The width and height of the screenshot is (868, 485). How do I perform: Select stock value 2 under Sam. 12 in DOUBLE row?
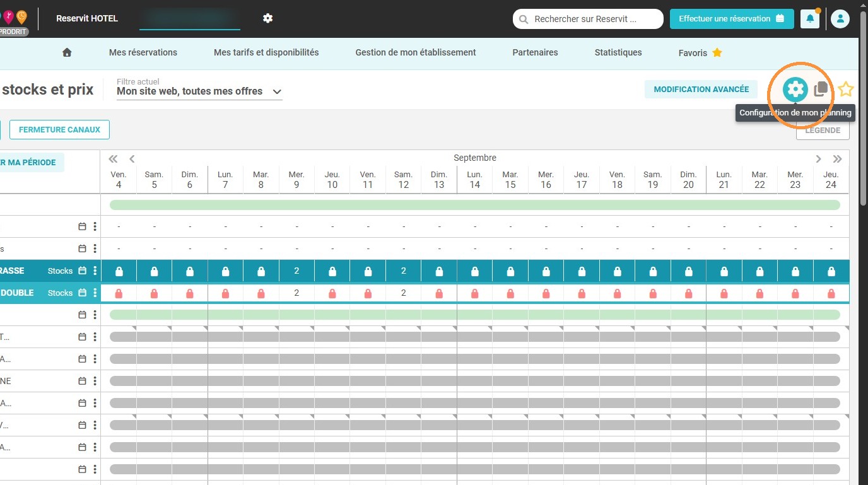404,293
